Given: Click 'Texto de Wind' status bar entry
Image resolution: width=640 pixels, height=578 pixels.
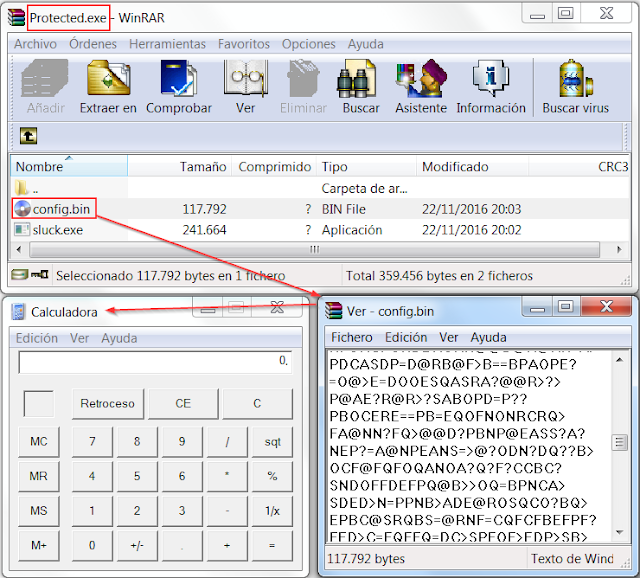Looking at the screenshot, I should (572, 558).
